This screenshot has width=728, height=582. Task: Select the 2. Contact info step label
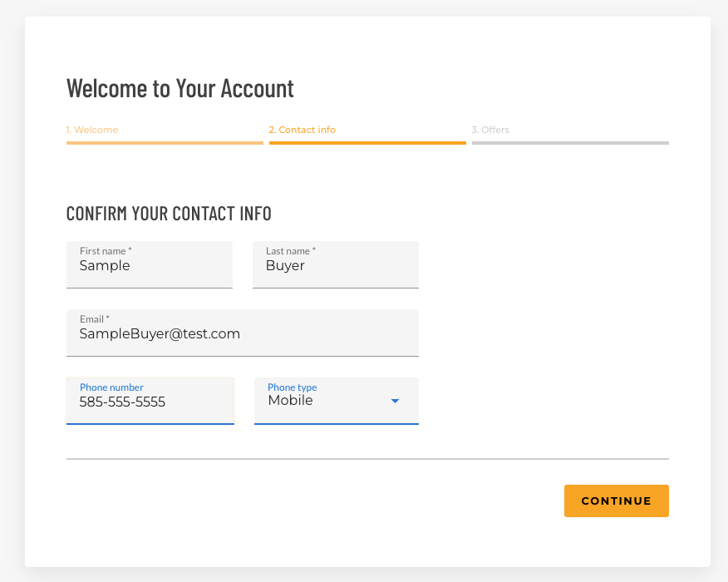coord(303,130)
